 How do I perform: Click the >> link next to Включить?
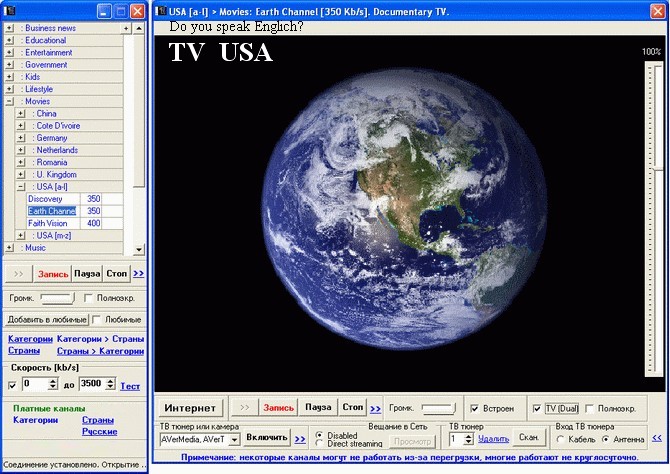(300, 439)
